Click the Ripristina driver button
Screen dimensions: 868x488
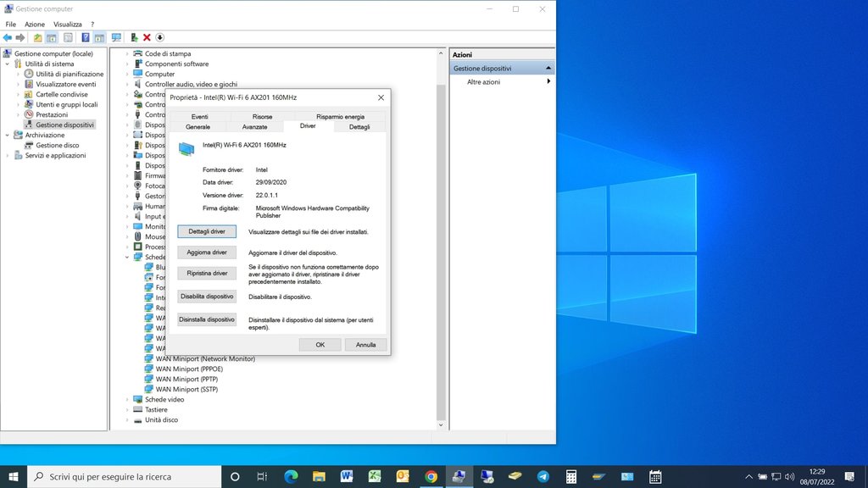207,274
